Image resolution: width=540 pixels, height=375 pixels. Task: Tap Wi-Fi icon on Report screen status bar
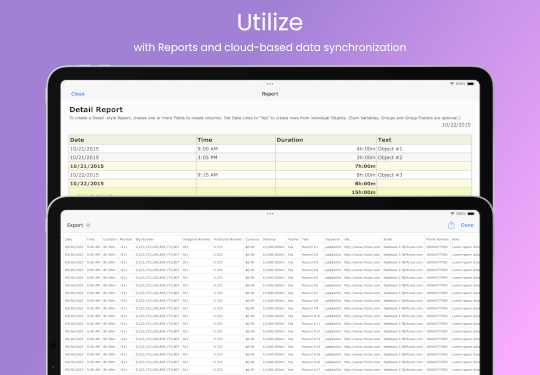coord(452,84)
